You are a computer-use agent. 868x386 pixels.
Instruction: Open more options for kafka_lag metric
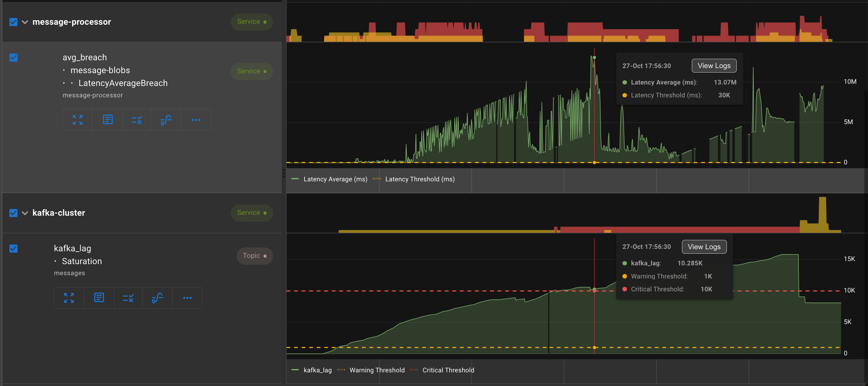click(x=187, y=298)
